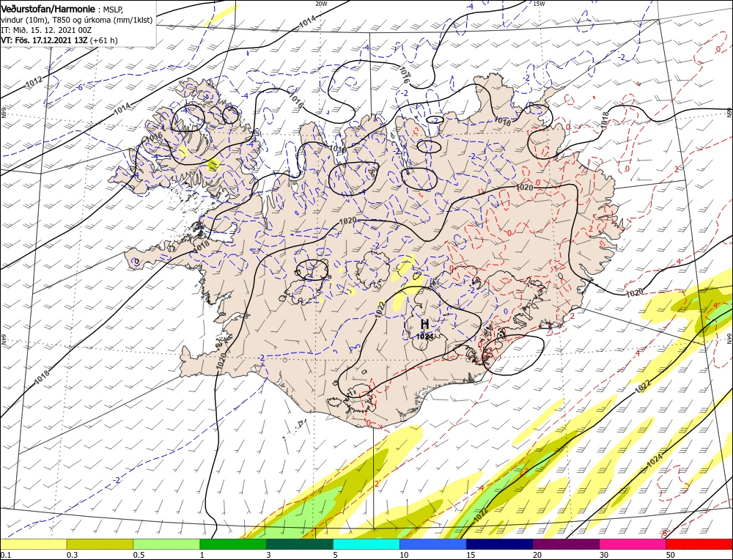
Task: Select the red 50+ legend swatch
Action: coord(699,544)
